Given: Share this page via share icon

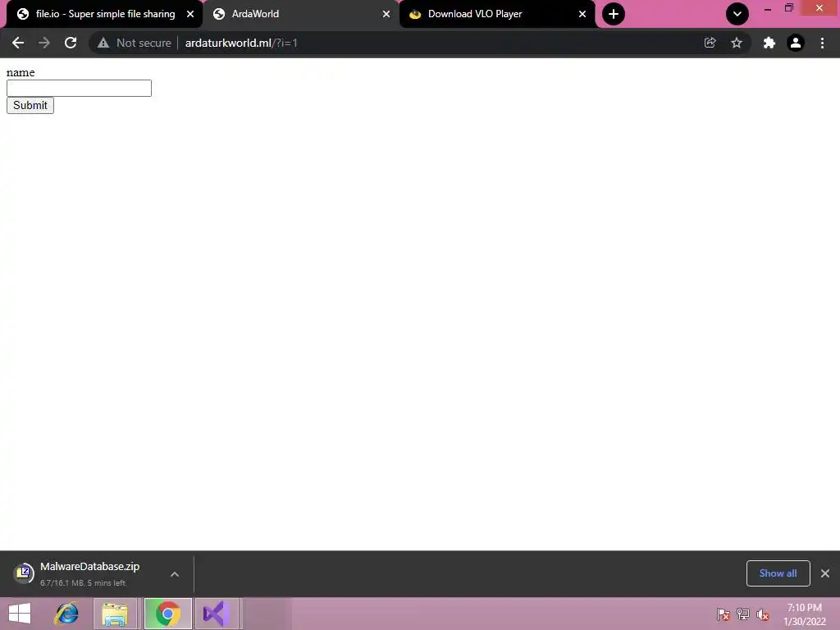Looking at the screenshot, I should pyautogui.click(x=710, y=43).
